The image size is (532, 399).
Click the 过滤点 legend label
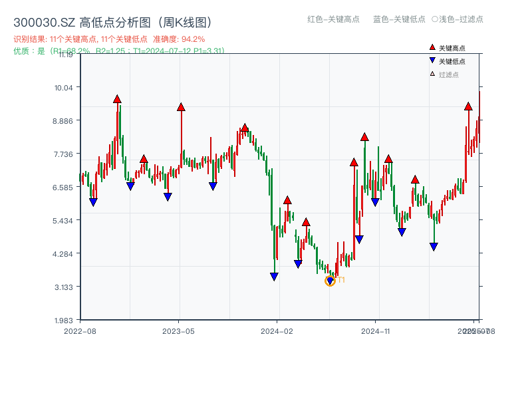[448, 74]
